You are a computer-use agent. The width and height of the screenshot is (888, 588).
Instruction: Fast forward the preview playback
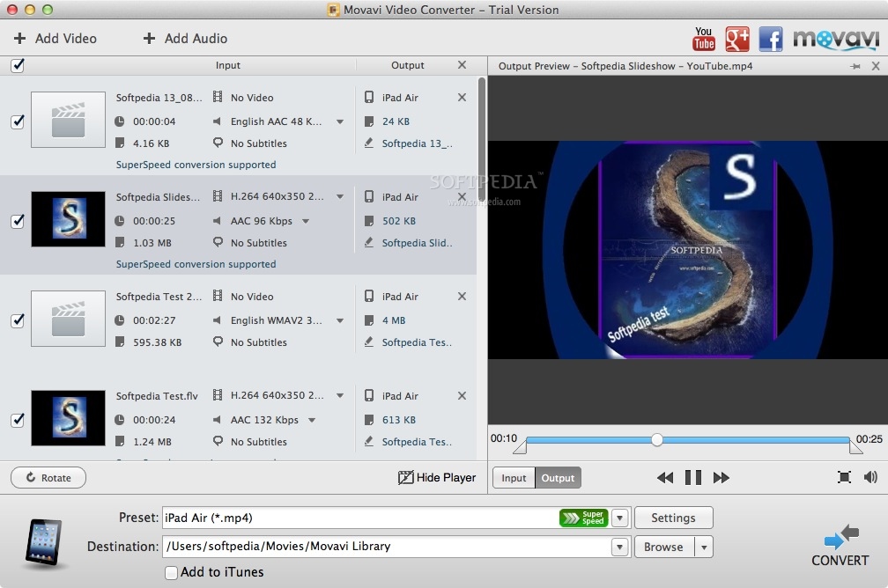(x=721, y=478)
